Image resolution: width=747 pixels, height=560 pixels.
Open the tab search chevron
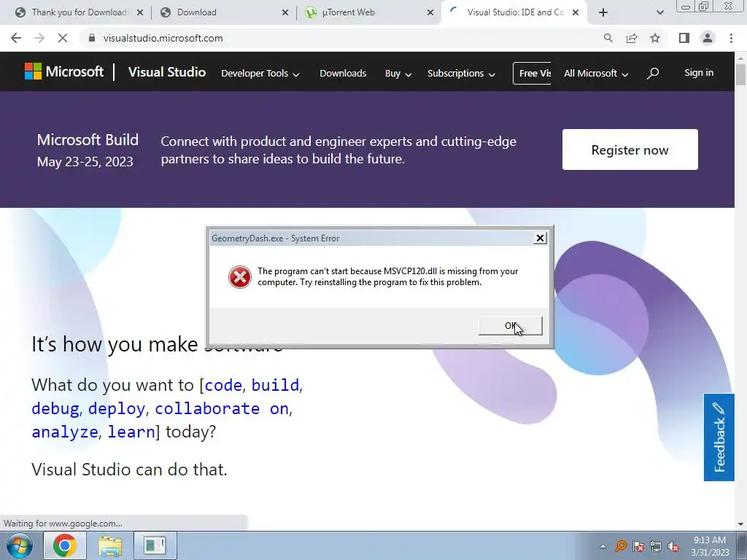point(659,12)
